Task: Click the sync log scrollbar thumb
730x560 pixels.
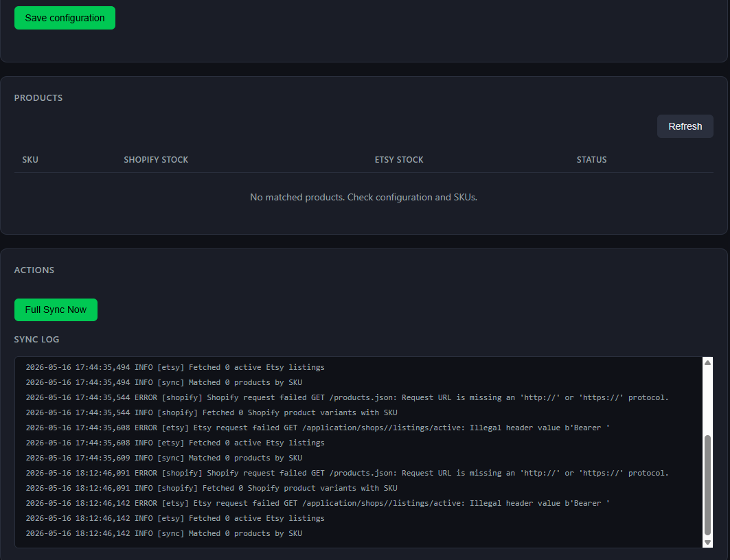Action: click(707, 485)
